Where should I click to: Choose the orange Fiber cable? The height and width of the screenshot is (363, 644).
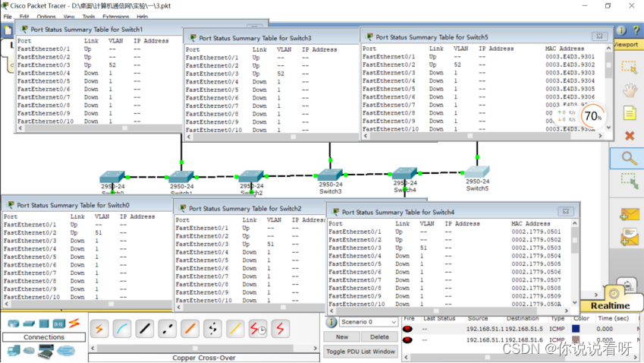click(x=190, y=329)
